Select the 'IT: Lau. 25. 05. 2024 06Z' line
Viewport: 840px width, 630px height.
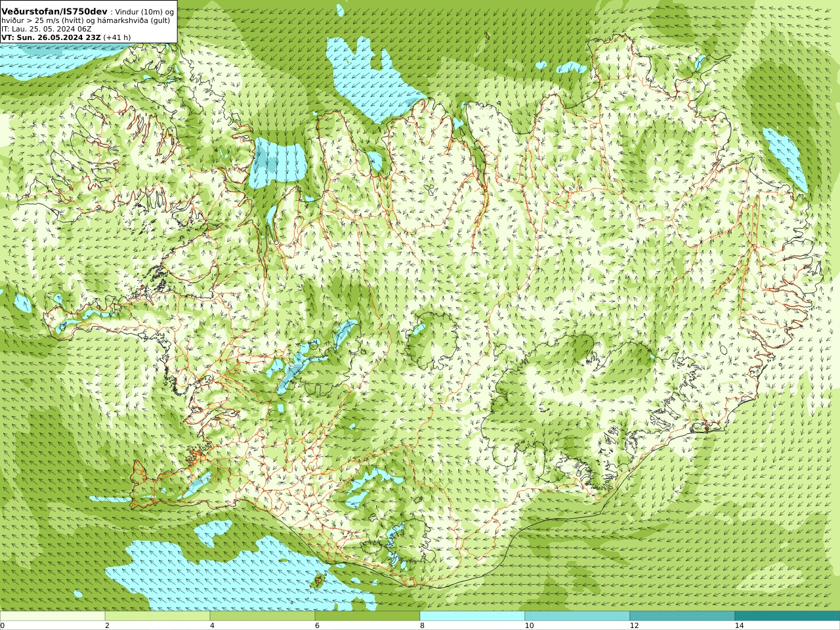[46, 29]
